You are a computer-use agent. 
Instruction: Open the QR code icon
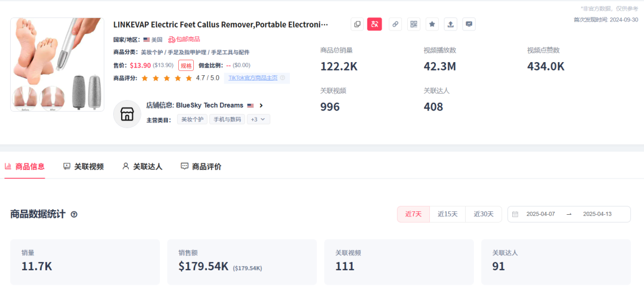click(414, 24)
